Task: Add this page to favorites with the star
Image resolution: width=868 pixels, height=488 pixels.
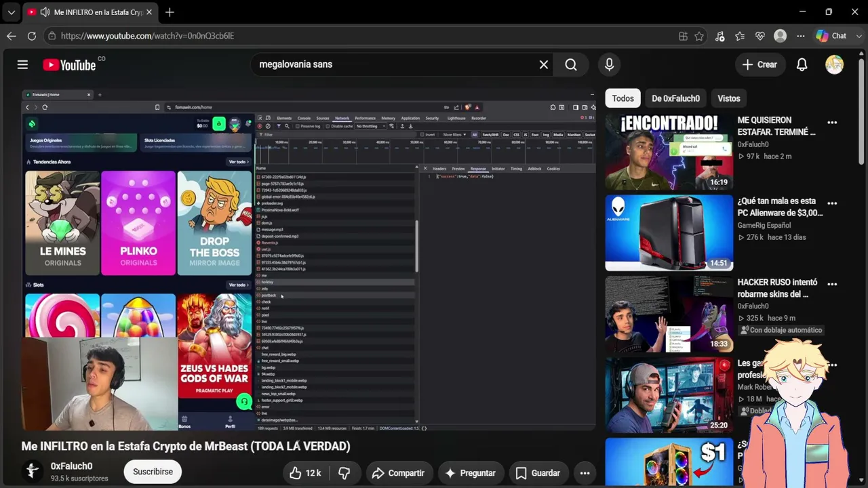Action: pyautogui.click(x=699, y=36)
